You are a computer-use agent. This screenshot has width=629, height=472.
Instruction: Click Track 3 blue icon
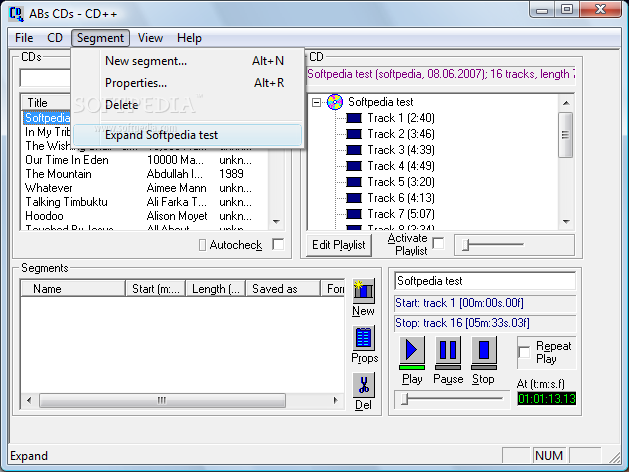[354, 150]
